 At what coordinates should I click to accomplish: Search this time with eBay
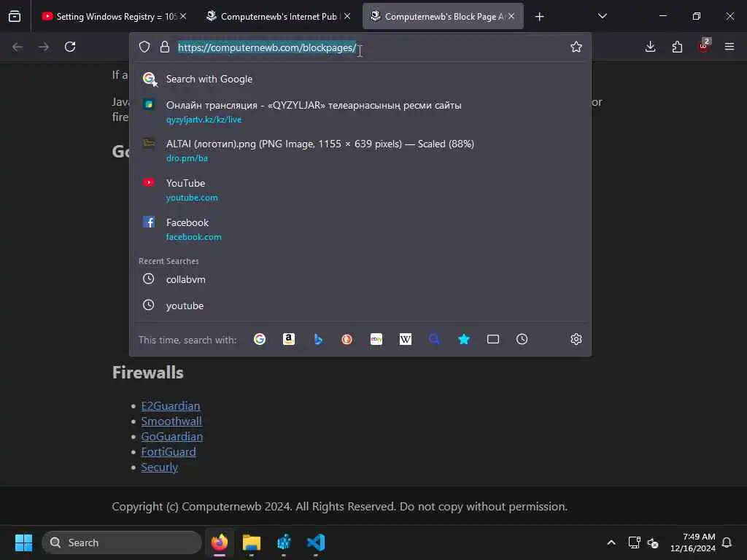point(376,339)
